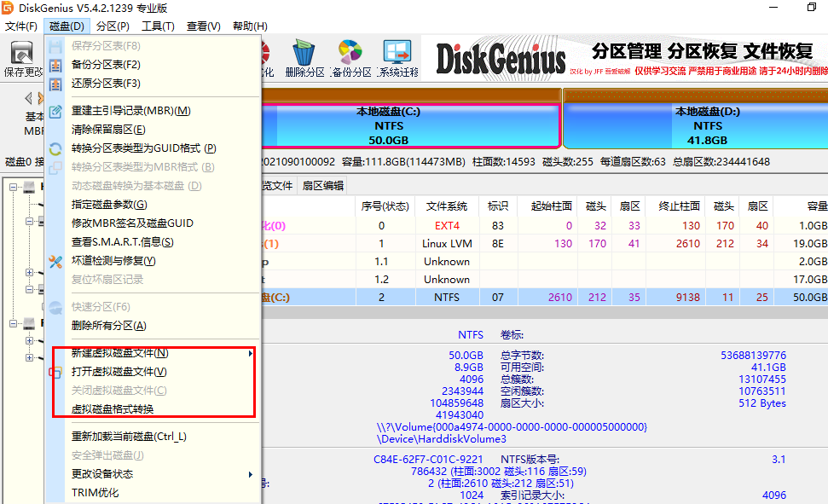The image size is (828, 504).
Task: Minimize the DiskGenius window
Action: 773,8
